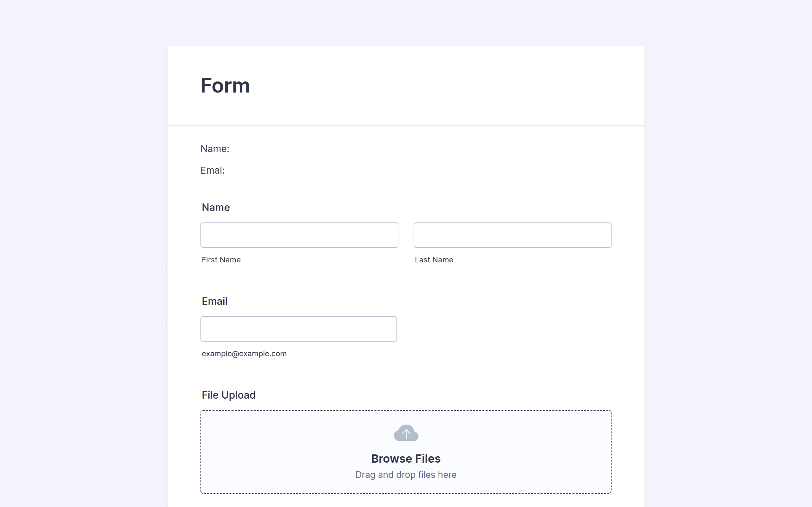
Task: Click "Drag and drop files here" text
Action: click(x=406, y=475)
